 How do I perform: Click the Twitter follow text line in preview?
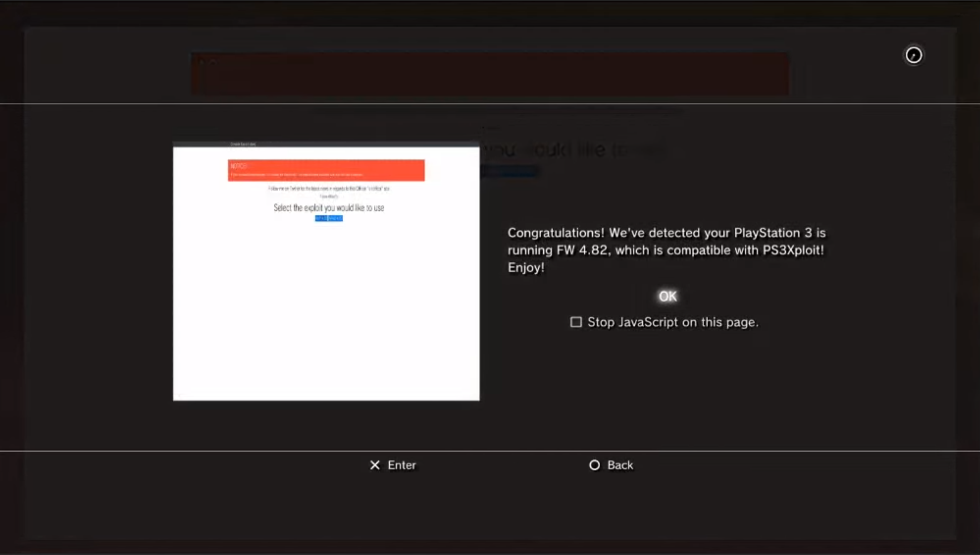coord(329,188)
